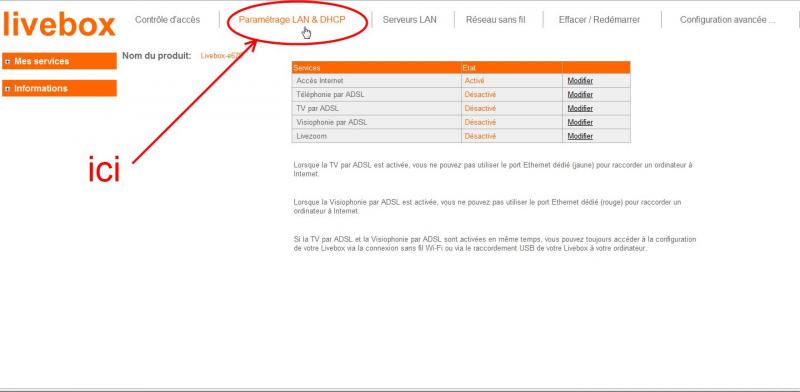The height and width of the screenshot is (392, 800).
Task: Expand the Informations plus icon
Action: (x=8, y=89)
